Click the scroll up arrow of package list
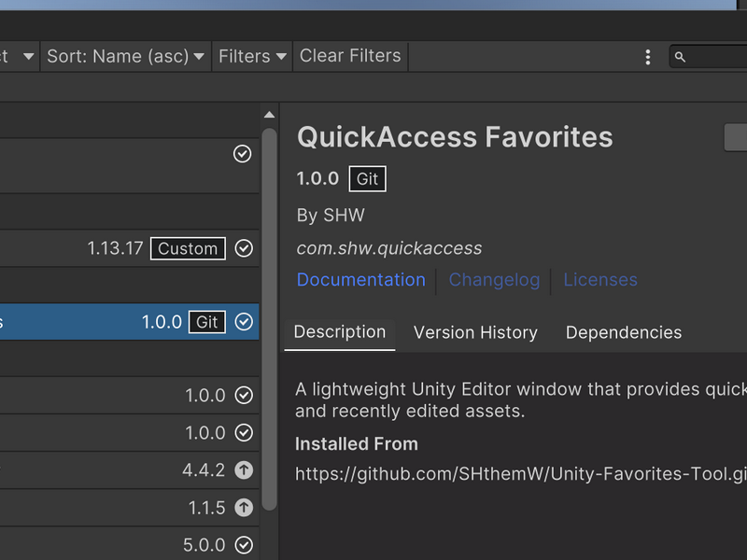This screenshot has height=560, width=747. pos(269,115)
